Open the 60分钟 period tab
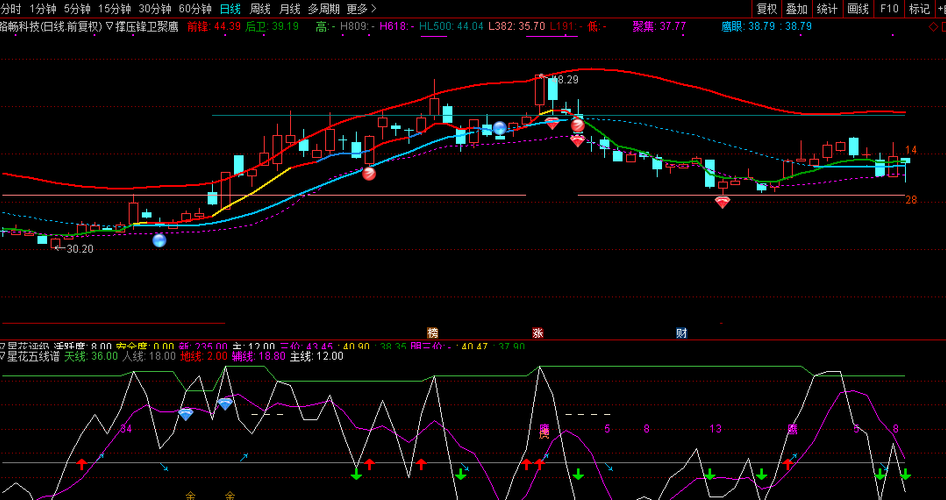 [195, 9]
